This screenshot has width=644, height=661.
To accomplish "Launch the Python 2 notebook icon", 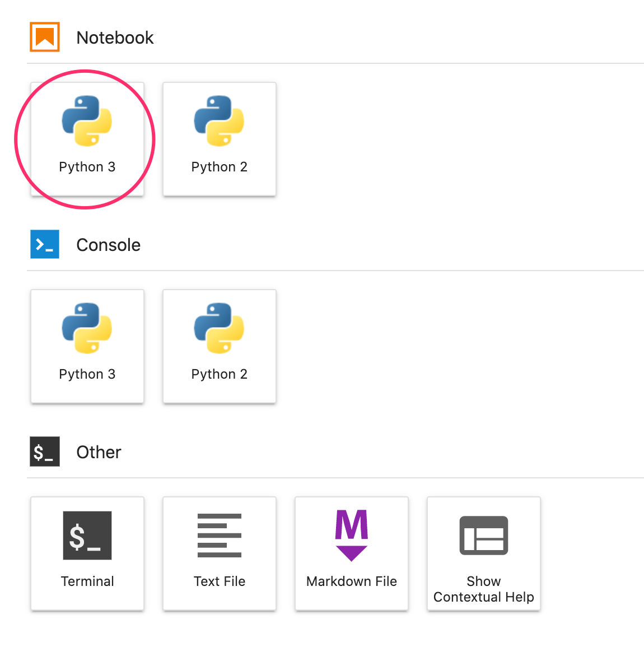I will (219, 121).
